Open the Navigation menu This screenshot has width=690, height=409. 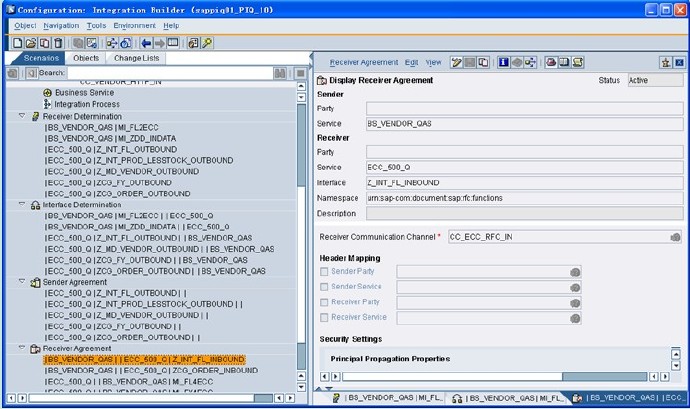pyautogui.click(x=61, y=26)
